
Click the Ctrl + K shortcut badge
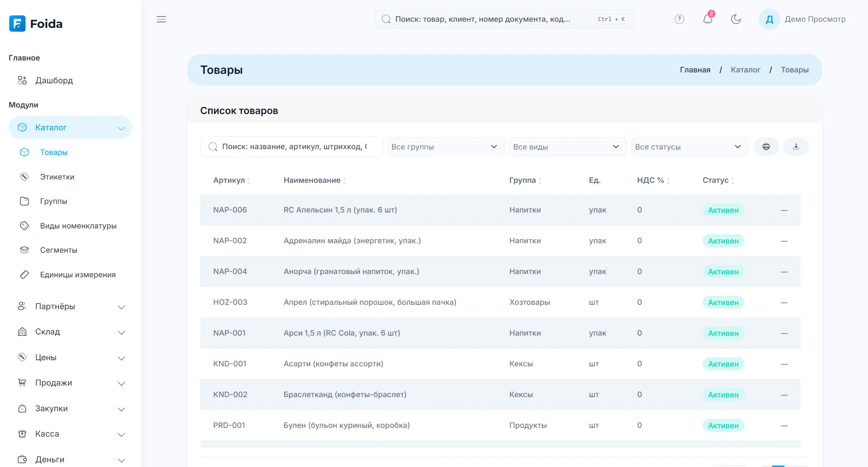click(x=611, y=19)
